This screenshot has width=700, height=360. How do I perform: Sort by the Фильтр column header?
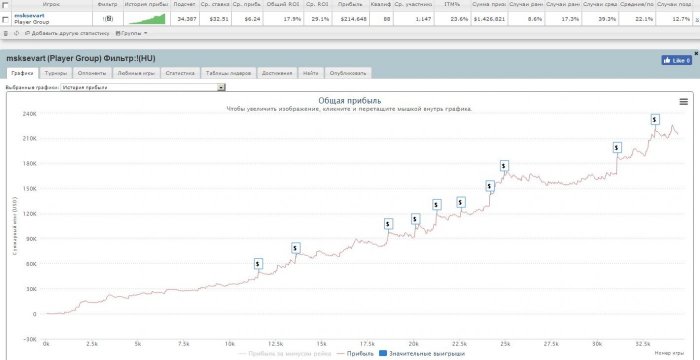pos(107,4)
